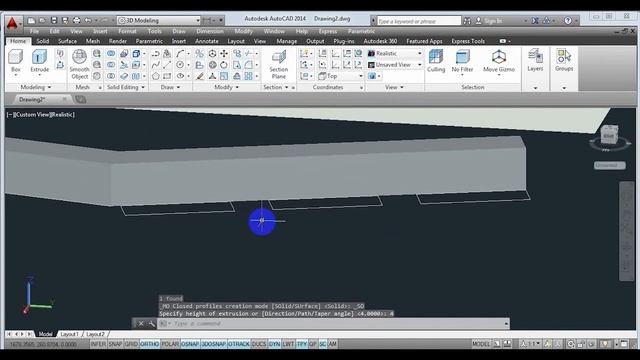Click the Undo arrow icon
The height and width of the screenshot is (360, 640).
87,20
